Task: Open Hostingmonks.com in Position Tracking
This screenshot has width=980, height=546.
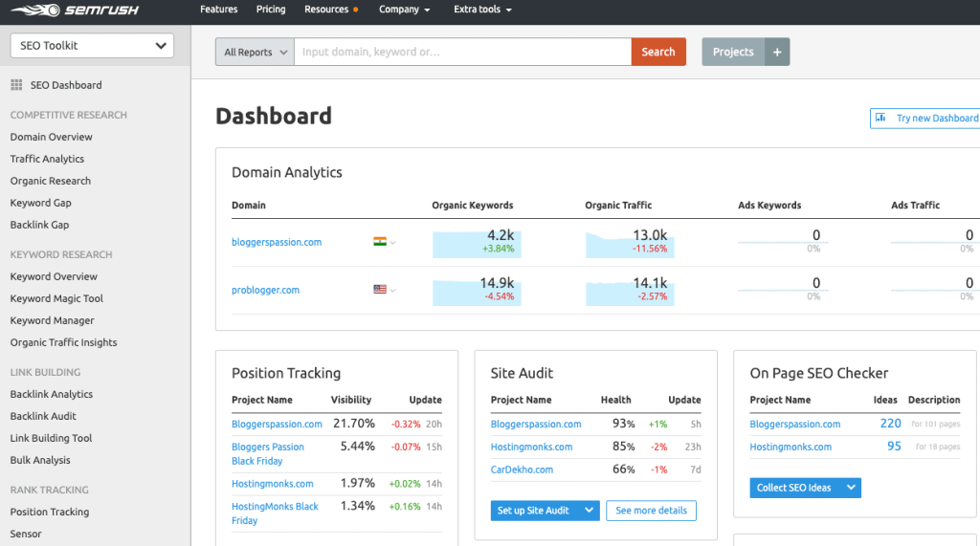Action: 273,484
